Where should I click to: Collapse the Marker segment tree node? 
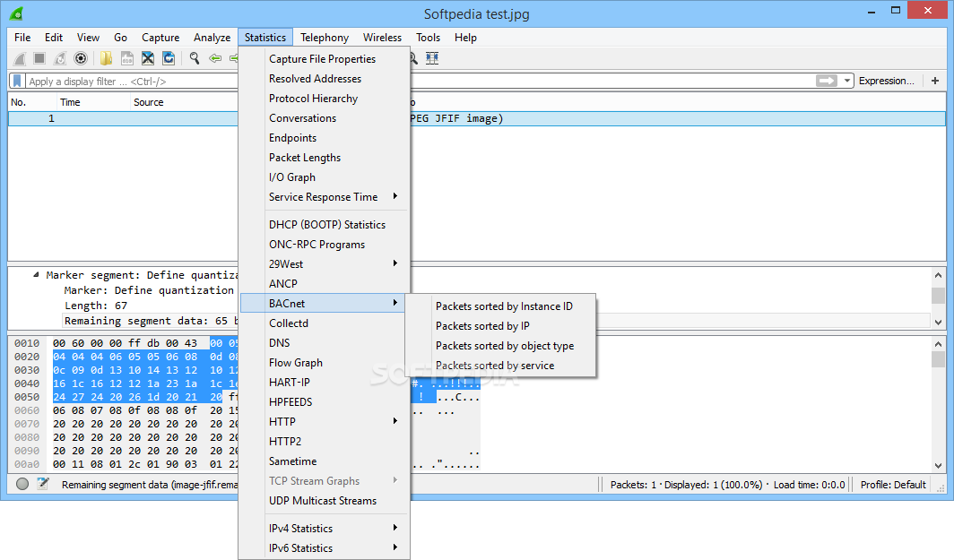coord(36,275)
